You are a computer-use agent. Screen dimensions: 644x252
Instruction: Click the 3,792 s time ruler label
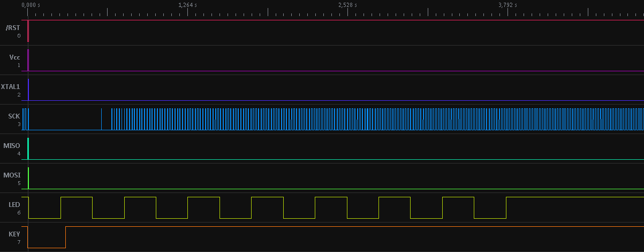point(507,5)
